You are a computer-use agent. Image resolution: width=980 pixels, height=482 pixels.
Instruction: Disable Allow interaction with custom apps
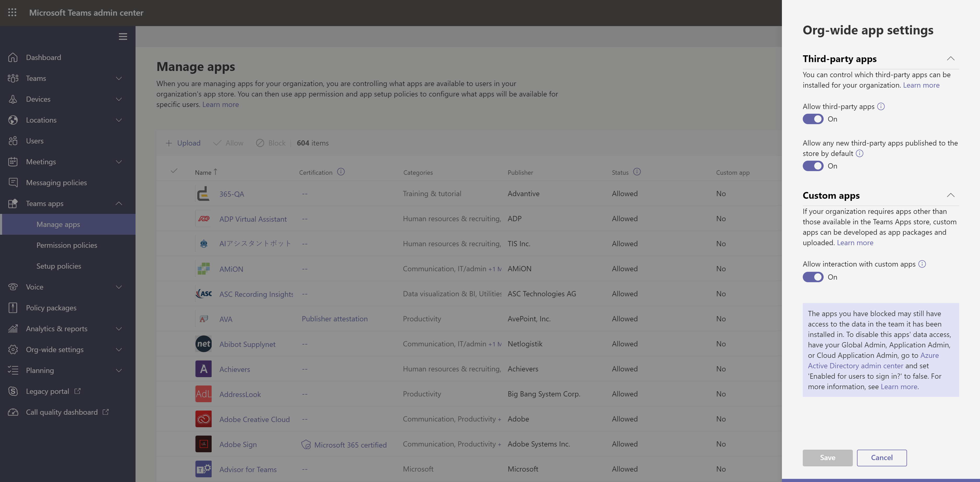(813, 277)
